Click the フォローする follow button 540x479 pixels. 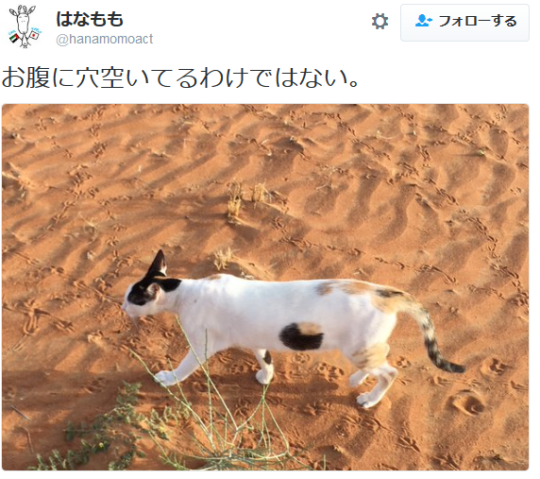[465, 23]
